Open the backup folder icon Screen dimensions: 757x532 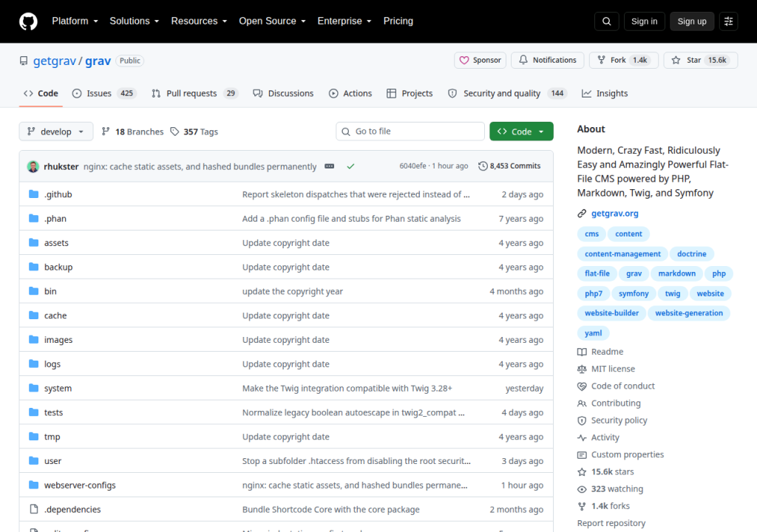[x=33, y=267]
